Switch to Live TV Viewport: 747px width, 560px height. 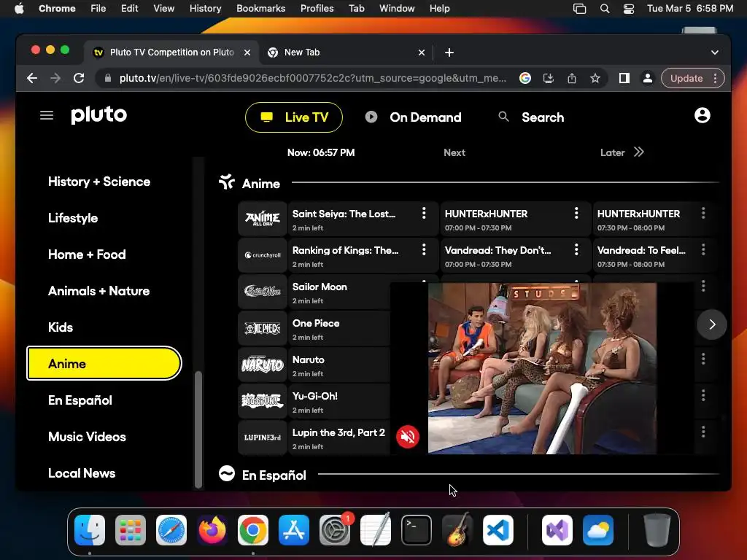[x=294, y=117]
